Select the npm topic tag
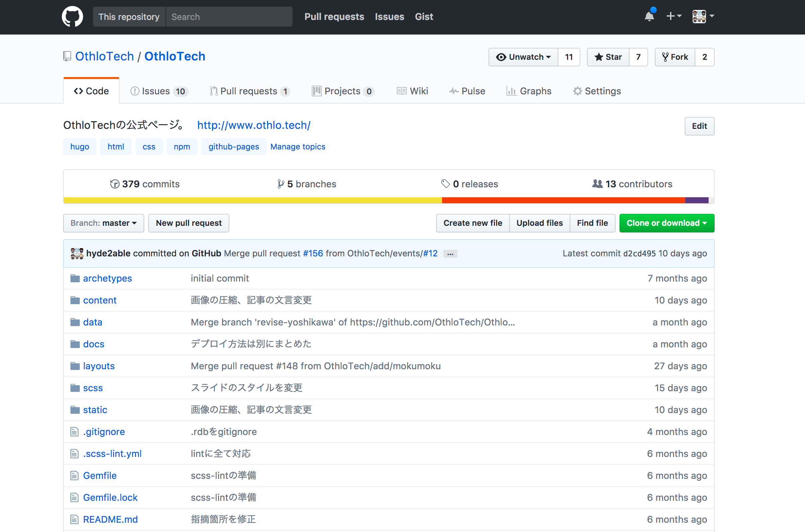The height and width of the screenshot is (532, 805). (182, 146)
